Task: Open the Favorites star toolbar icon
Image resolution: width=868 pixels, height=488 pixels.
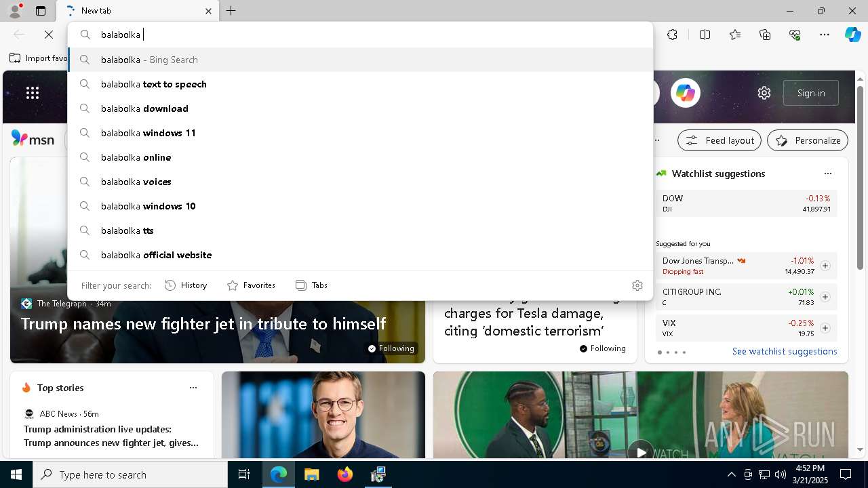Action: click(735, 35)
